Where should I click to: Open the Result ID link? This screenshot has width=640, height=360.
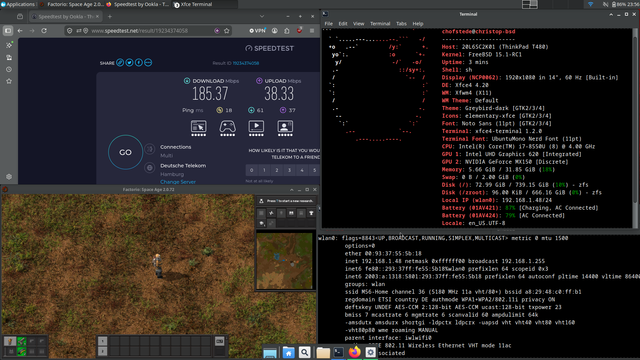[246, 63]
